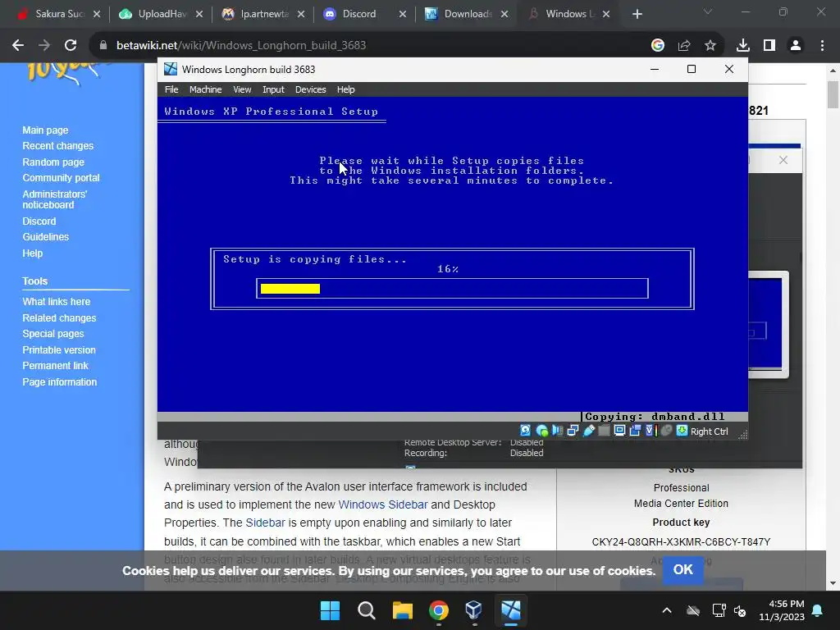
Task: Click the product key text CKY24-Q8QRH
Action: point(681,542)
